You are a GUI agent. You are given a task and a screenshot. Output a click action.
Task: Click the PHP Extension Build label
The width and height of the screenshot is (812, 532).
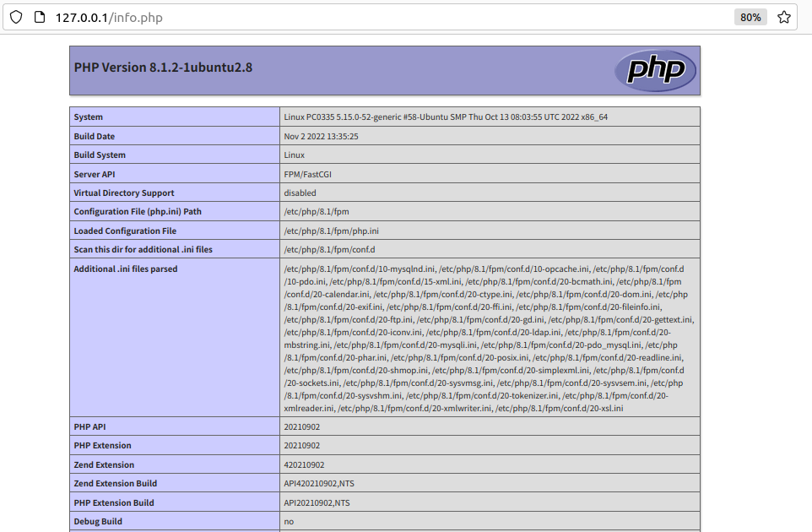(x=113, y=502)
